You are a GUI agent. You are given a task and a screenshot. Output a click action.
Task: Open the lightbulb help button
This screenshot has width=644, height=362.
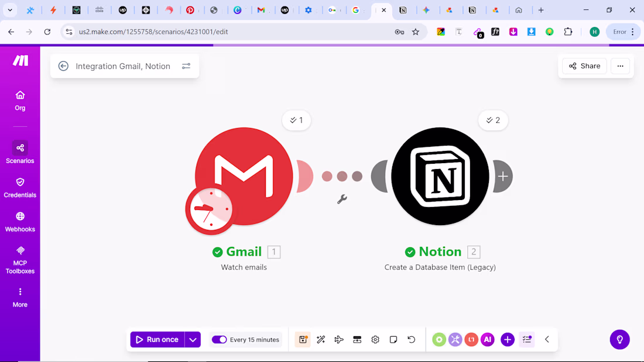[620, 339]
